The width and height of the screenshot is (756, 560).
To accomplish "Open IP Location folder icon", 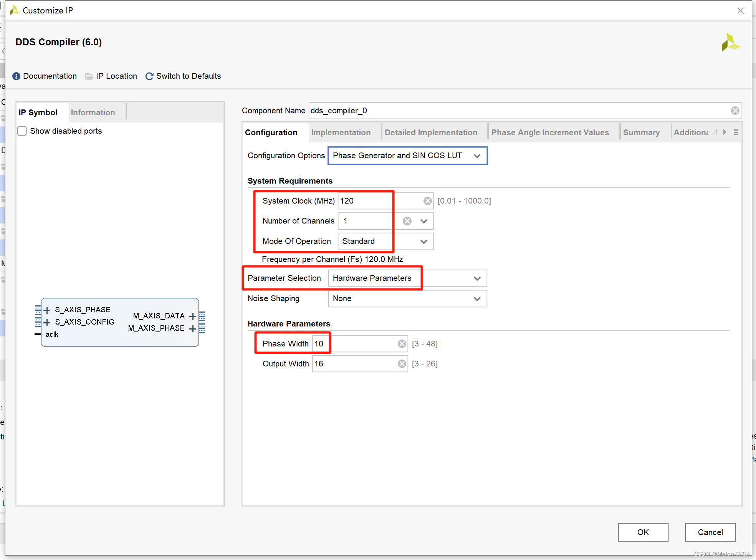I will [89, 76].
